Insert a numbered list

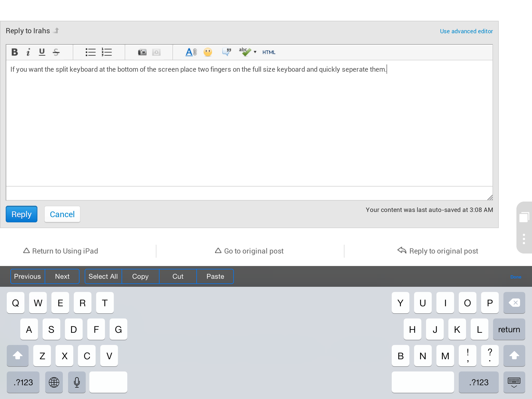tap(107, 52)
